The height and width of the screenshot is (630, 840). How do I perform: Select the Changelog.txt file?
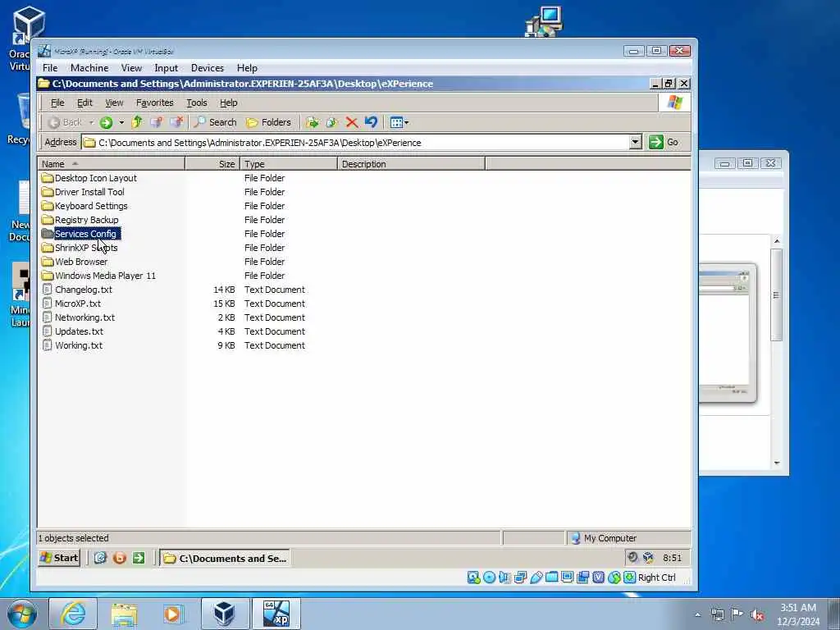(77, 290)
